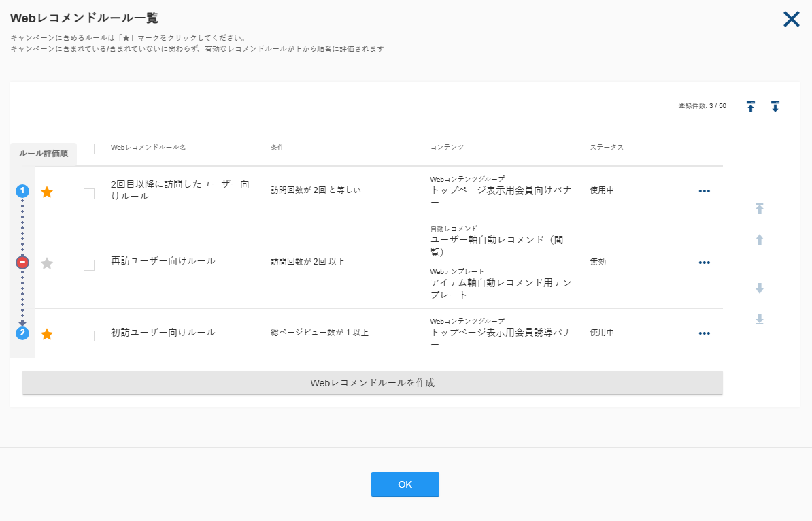Check the box for 再訪ユーザー向けルール
The width and height of the screenshot is (812, 521).
(89, 265)
